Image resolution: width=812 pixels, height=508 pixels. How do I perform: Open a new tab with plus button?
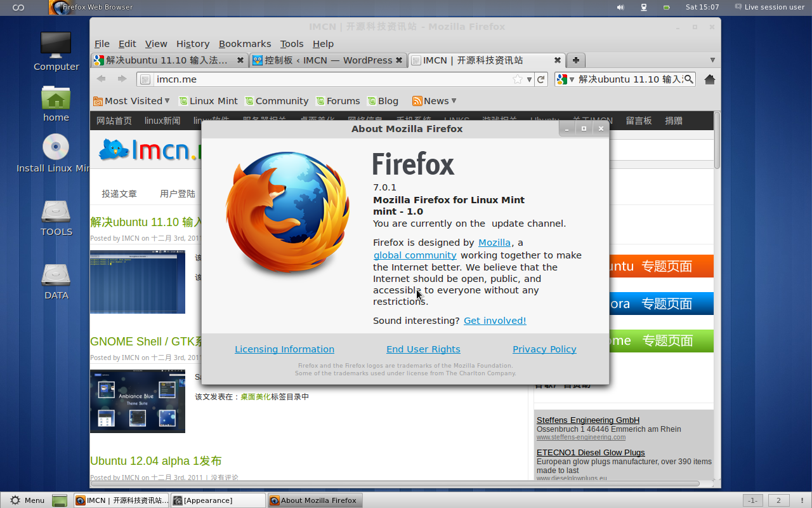click(x=575, y=60)
